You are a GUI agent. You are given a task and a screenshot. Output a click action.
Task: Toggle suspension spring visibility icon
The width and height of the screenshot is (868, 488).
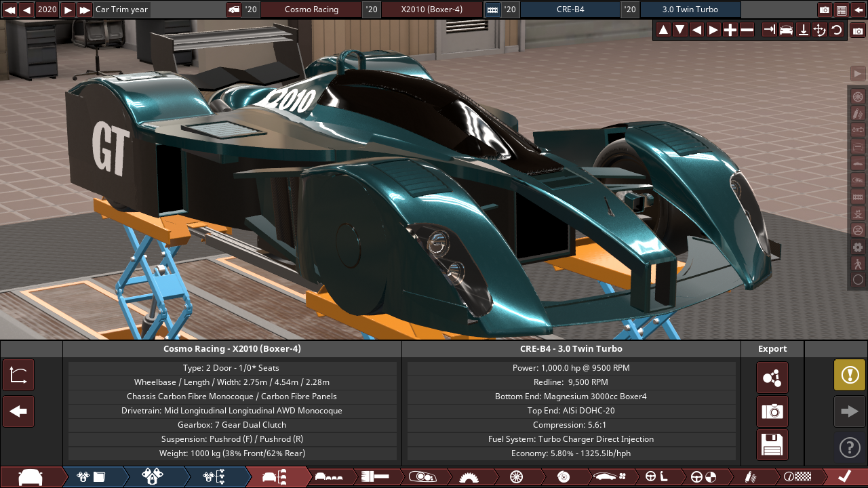858,113
